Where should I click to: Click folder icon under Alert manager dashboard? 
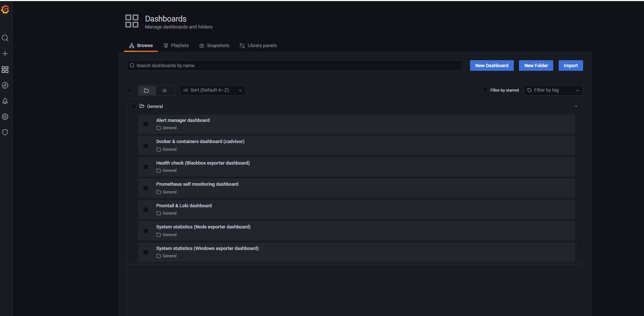tap(159, 128)
